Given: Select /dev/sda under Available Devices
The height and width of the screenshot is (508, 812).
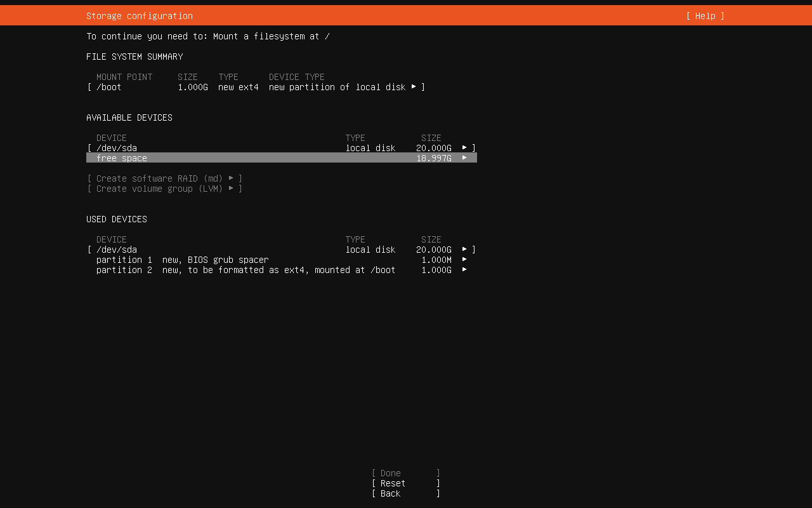Looking at the screenshot, I should [117, 148].
